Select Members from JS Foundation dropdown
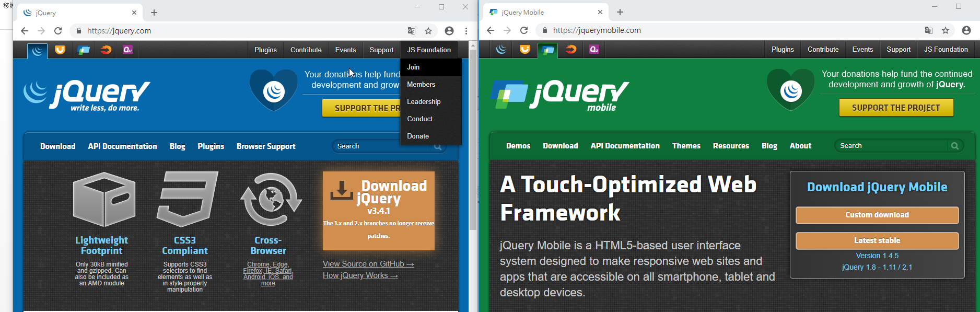This screenshot has height=312, width=980. 421,84
